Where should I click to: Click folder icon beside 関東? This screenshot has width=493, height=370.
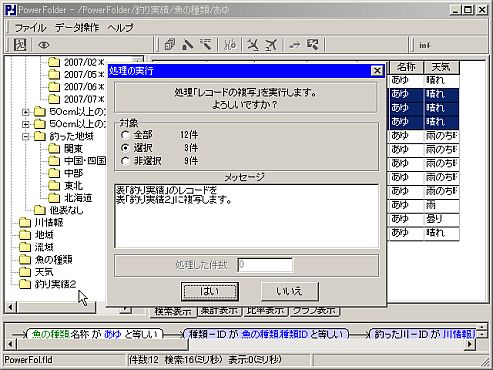coord(54,148)
